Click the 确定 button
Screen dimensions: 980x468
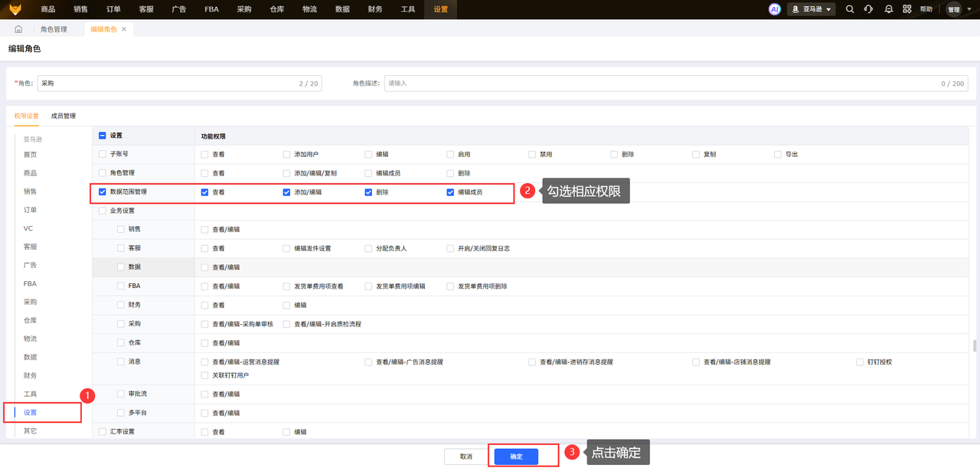pos(516,457)
